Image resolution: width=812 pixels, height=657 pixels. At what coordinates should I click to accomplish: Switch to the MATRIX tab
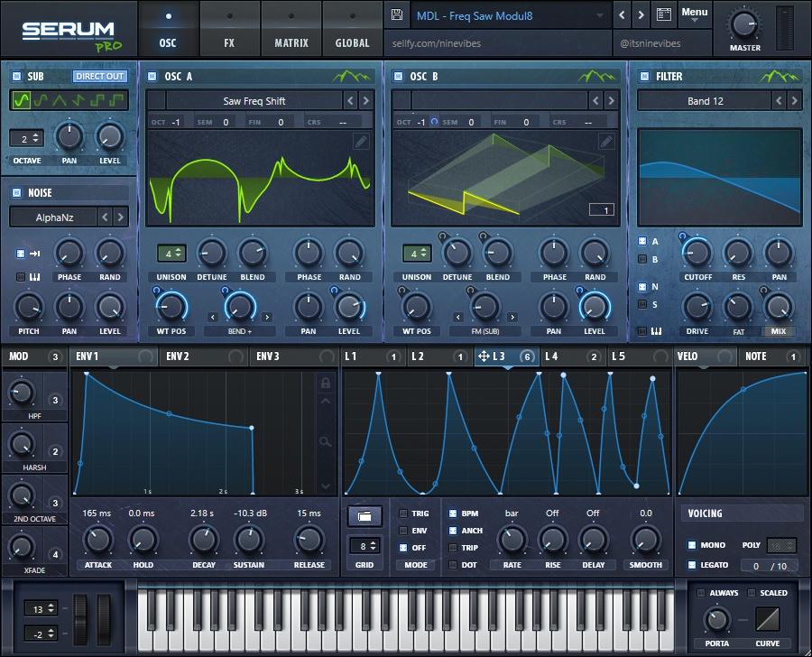point(291,29)
